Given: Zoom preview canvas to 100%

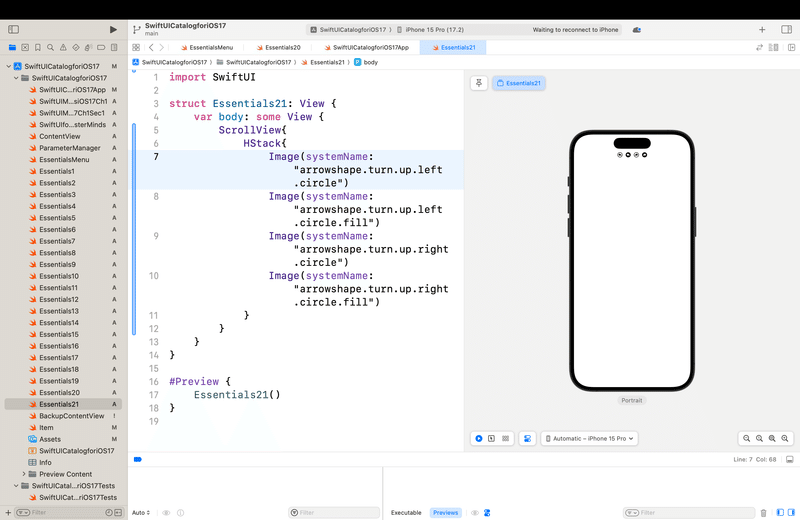Looking at the screenshot, I should pos(759,438).
